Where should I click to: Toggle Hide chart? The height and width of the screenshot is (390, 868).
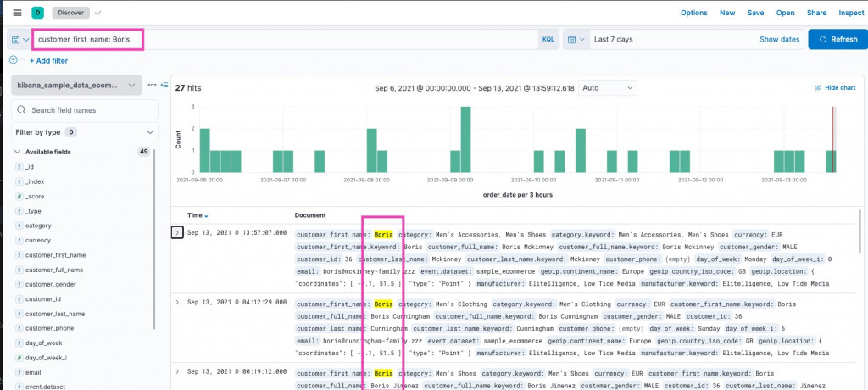tap(835, 87)
